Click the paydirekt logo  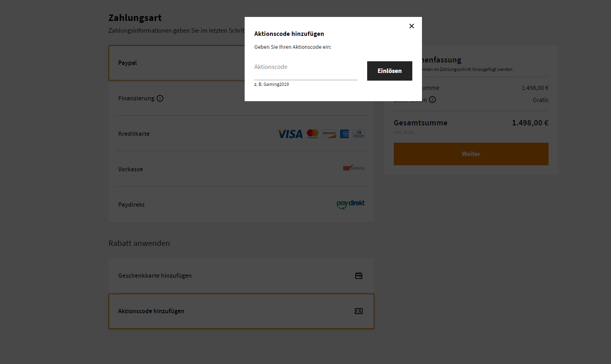coord(351,204)
